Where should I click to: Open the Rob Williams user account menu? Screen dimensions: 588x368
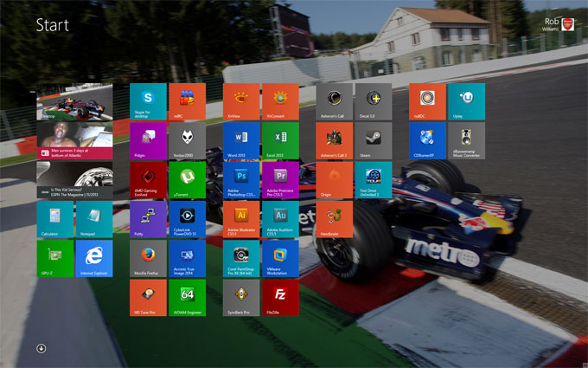[x=558, y=24]
